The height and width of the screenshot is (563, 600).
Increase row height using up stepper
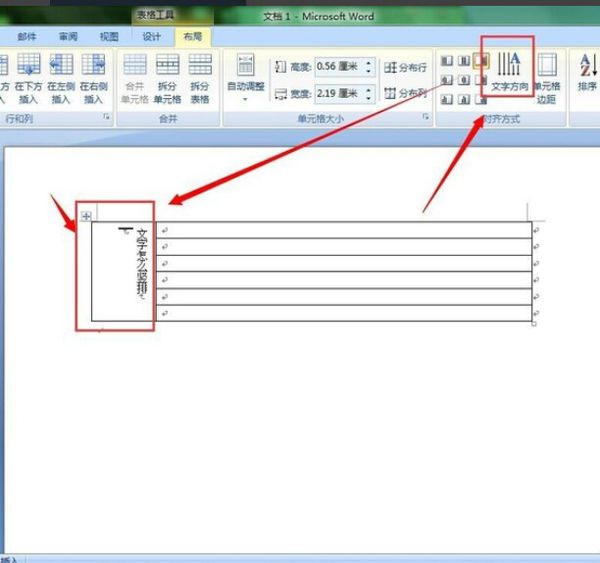coord(368,63)
